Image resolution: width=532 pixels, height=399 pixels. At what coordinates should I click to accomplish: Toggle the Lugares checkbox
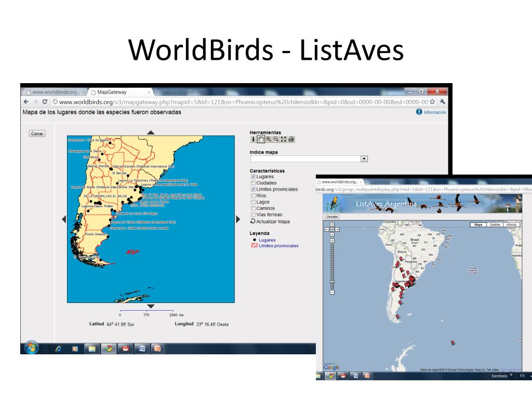click(x=253, y=177)
